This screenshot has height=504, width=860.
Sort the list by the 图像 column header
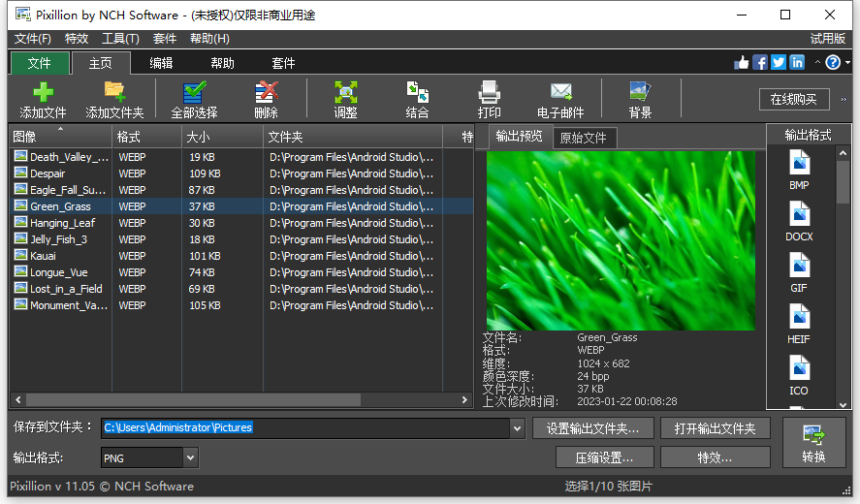click(61, 137)
